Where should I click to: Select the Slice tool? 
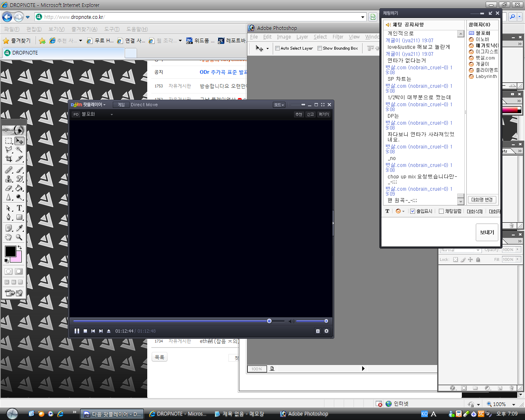(19, 159)
